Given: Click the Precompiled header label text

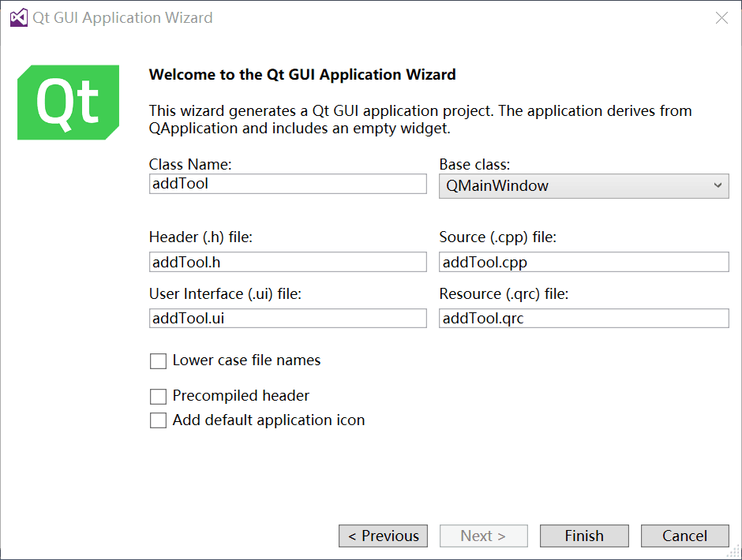Looking at the screenshot, I should tap(241, 396).
